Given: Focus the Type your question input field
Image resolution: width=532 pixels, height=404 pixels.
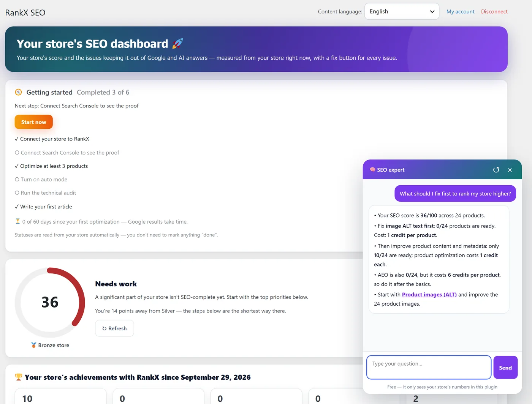Looking at the screenshot, I should coord(429,367).
